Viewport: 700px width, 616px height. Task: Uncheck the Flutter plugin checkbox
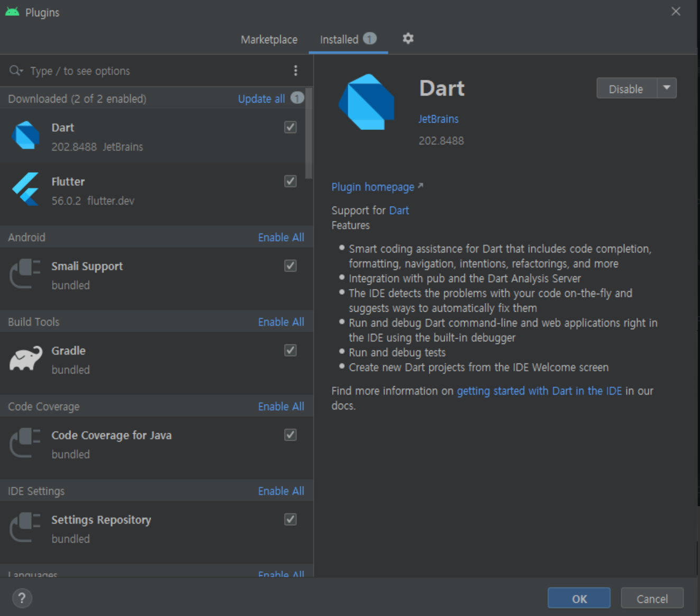coord(290,181)
